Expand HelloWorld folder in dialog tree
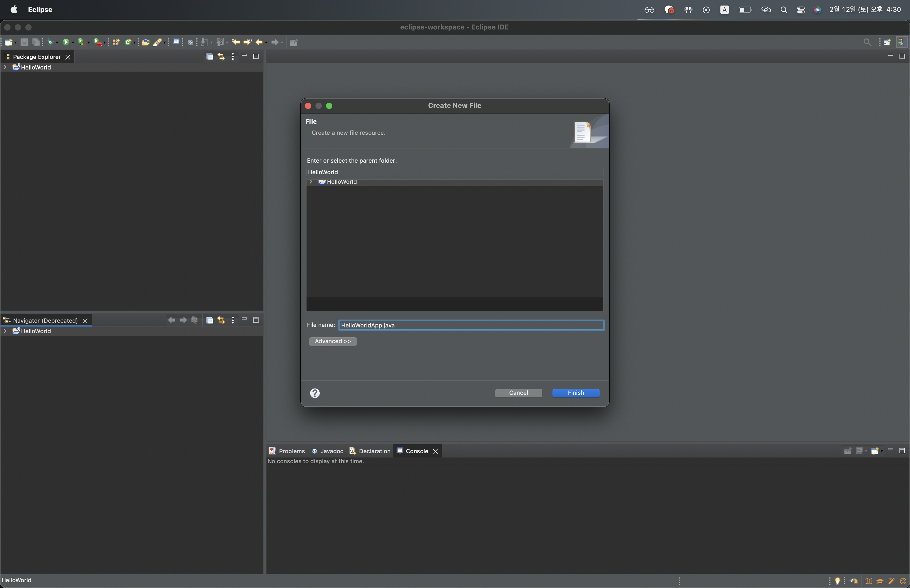 [x=311, y=182]
